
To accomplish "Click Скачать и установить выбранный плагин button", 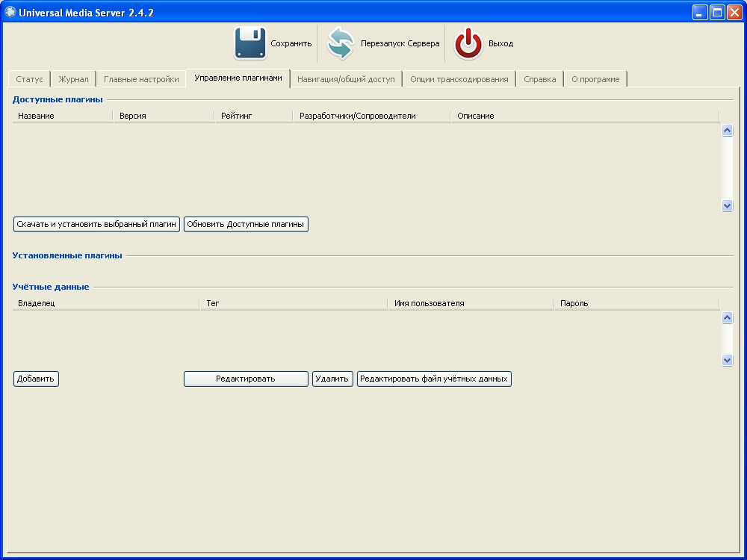I will click(x=96, y=224).
